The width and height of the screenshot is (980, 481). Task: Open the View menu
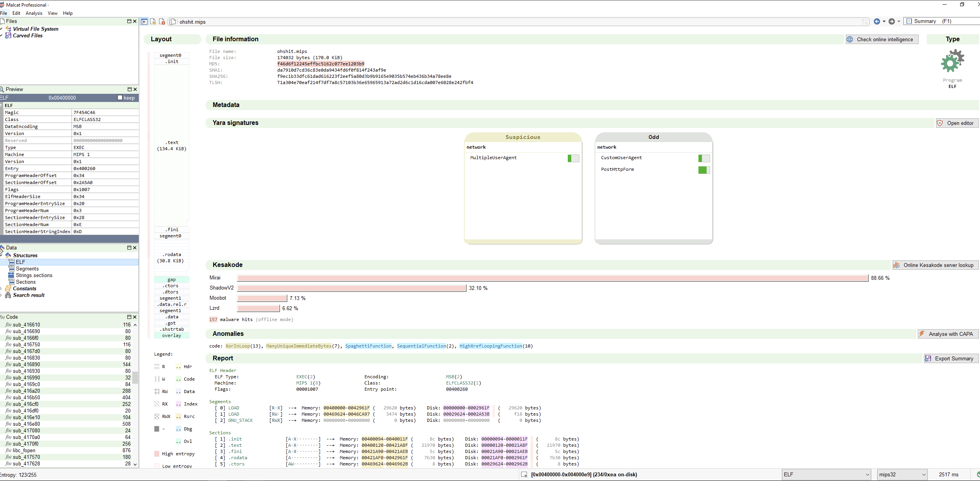tap(52, 13)
